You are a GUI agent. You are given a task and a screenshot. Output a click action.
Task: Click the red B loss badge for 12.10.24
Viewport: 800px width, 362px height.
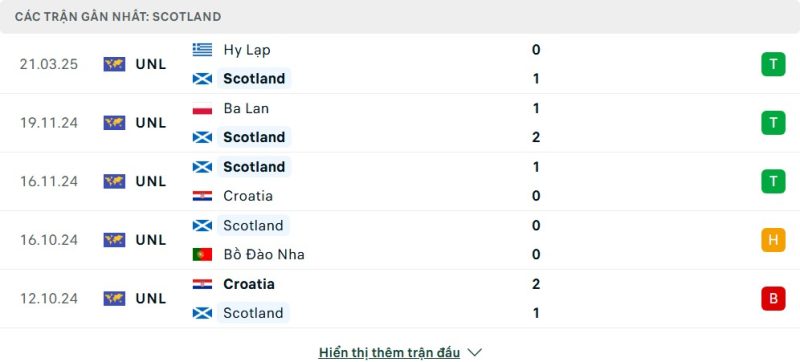tap(773, 298)
